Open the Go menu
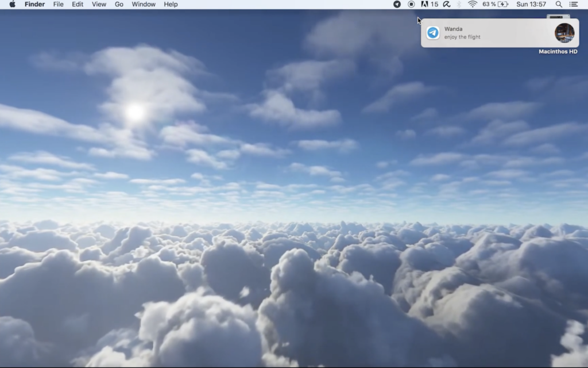The image size is (588, 368). (119, 4)
